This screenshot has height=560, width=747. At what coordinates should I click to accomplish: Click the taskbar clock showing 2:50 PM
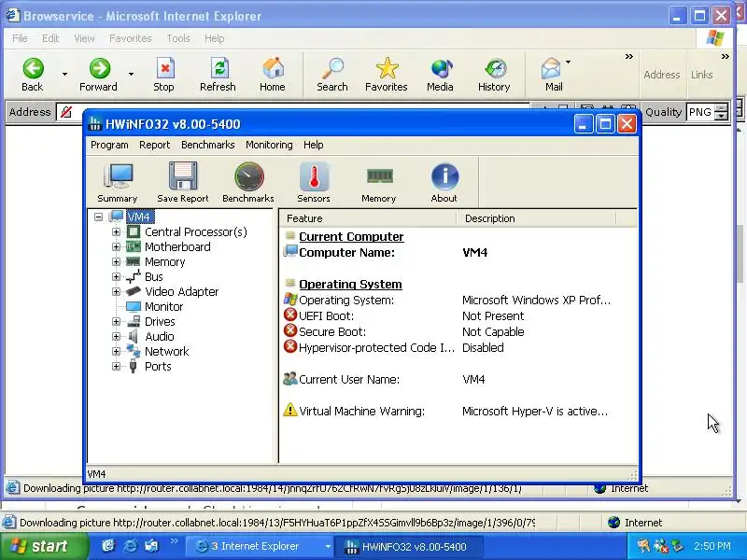[x=712, y=546]
